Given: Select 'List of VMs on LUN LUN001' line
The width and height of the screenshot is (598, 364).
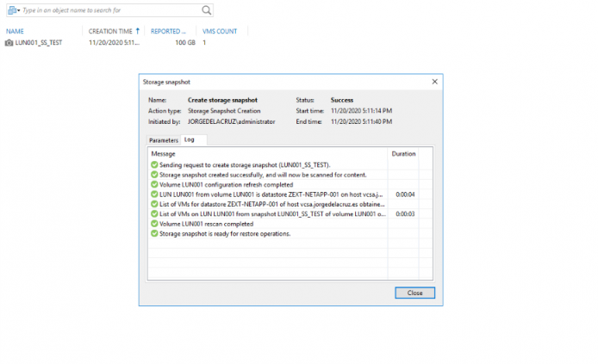Looking at the screenshot, I should (x=272, y=214).
